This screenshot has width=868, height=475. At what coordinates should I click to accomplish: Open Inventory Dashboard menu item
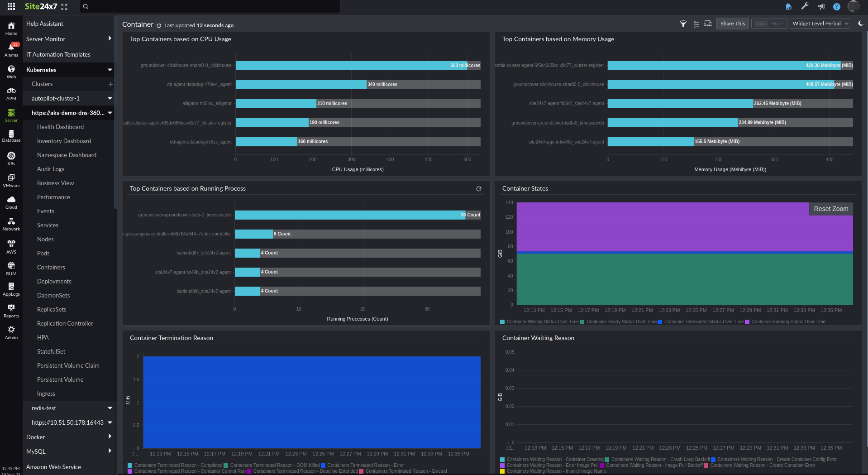tap(64, 141)
